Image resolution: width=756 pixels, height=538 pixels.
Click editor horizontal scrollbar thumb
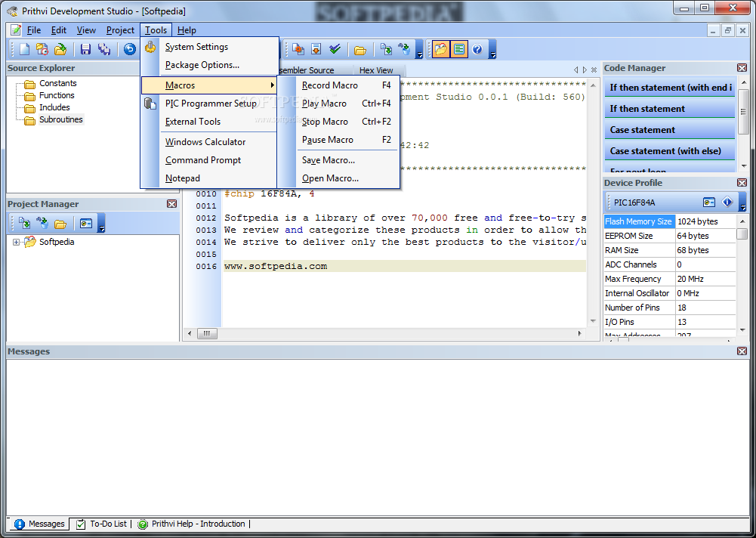[x=207, y=333]
